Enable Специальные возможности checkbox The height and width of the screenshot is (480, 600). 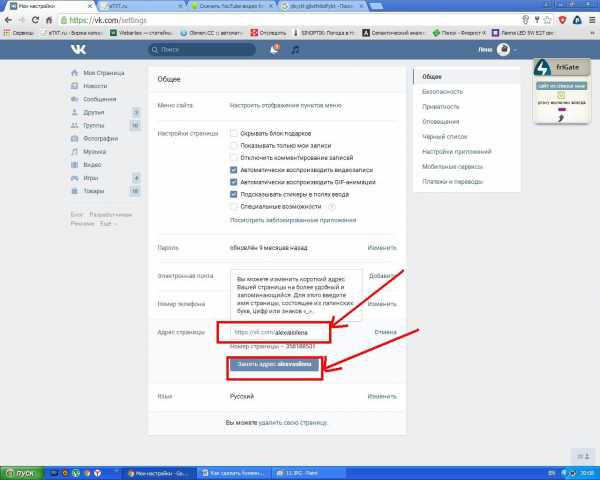pos(233,207)
